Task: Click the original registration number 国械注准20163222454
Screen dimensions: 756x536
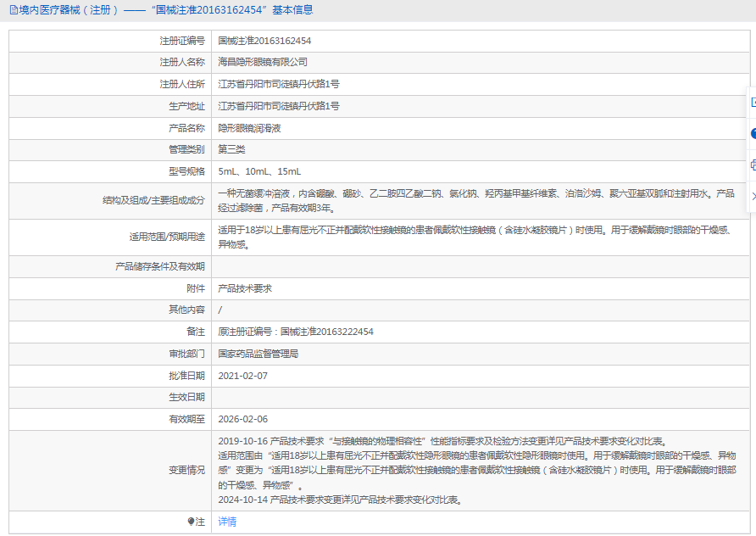Action: coord(326,332)
